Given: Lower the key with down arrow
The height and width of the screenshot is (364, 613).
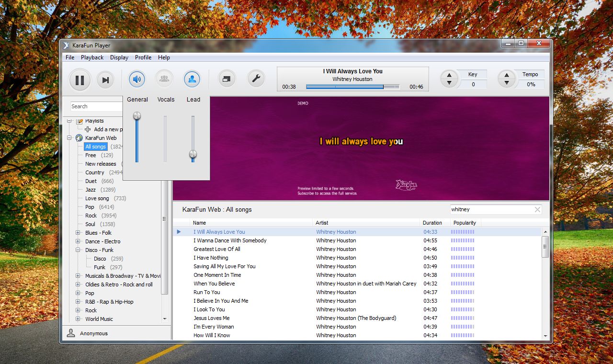Looking at the screenshot, I should pos(449,83).
